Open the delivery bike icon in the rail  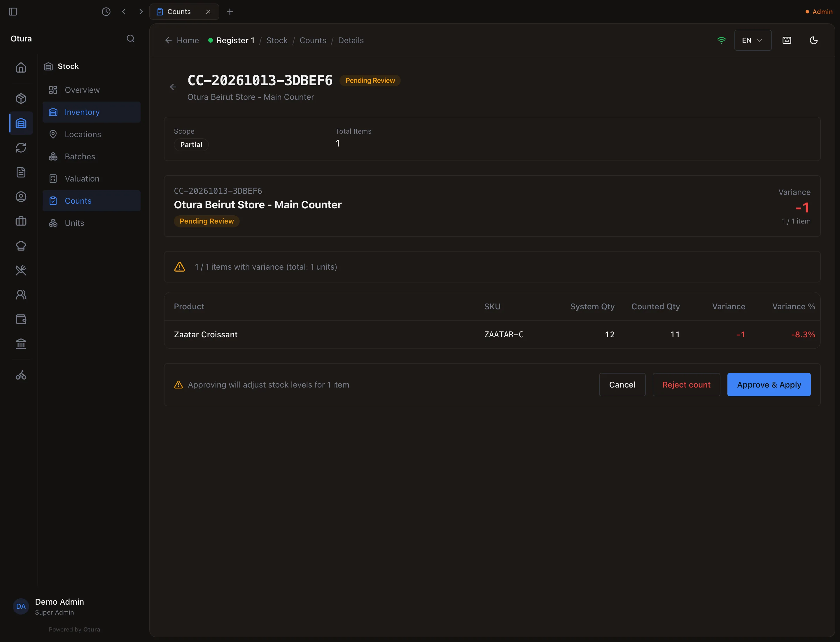[x=21, y=375]
